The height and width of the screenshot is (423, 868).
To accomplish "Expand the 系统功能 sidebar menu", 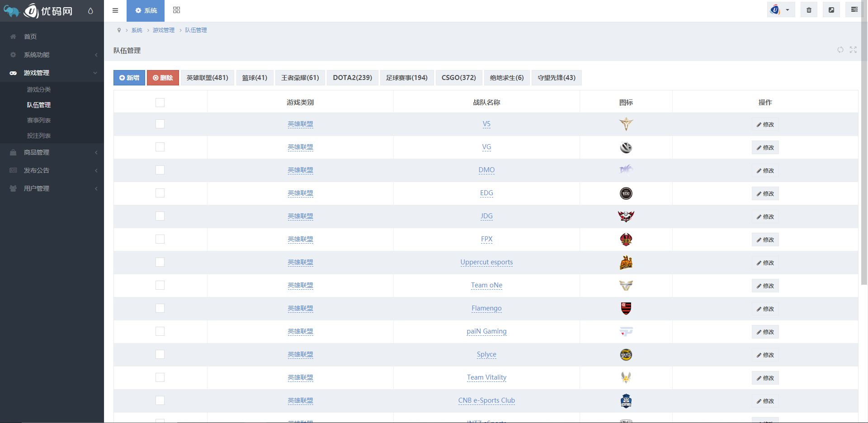I will (52, 55).
